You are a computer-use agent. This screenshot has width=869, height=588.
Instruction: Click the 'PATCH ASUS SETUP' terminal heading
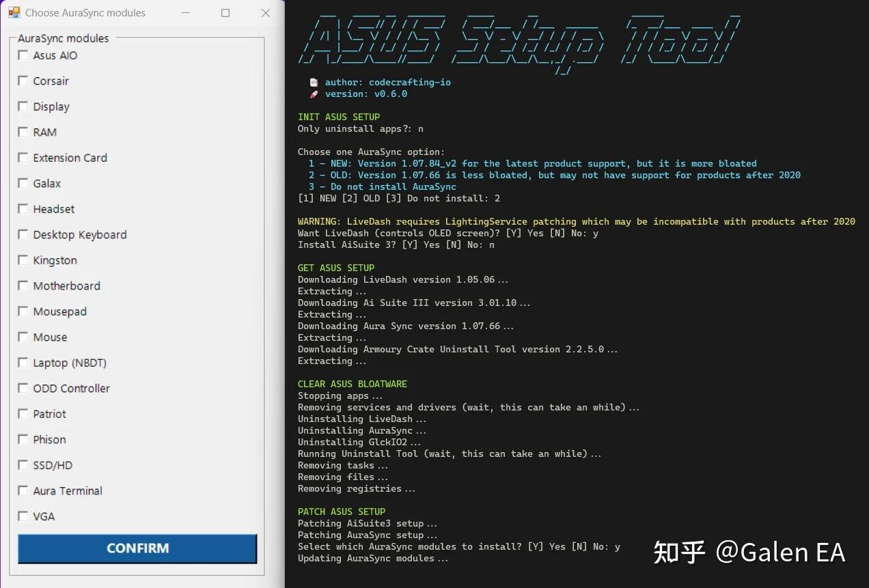click(342, 512)
